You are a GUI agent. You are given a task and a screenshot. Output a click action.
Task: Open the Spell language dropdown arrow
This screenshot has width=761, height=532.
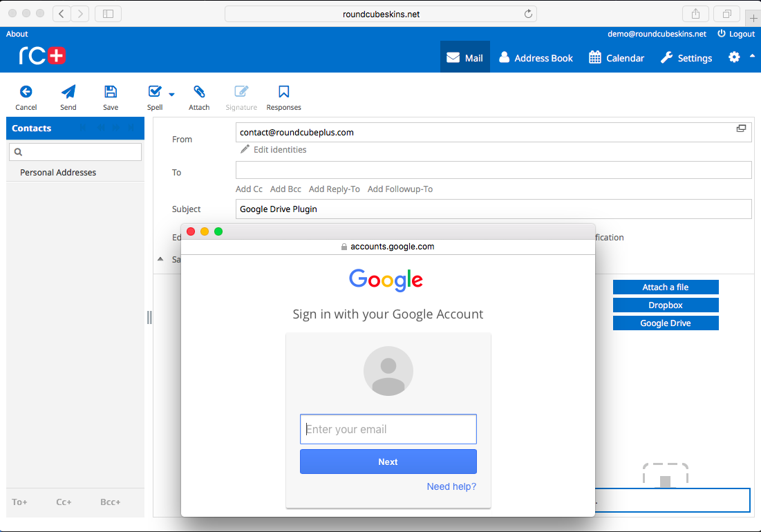[x=172, y=94]
